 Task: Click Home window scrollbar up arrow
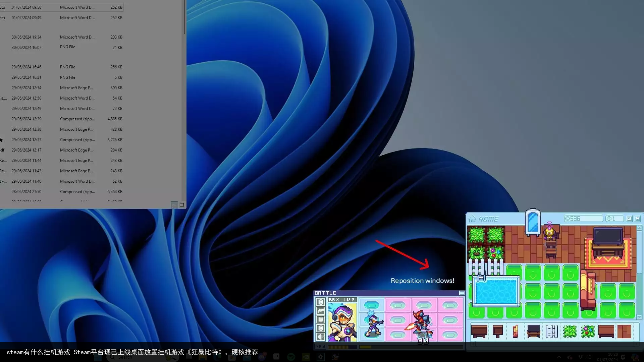639,228
